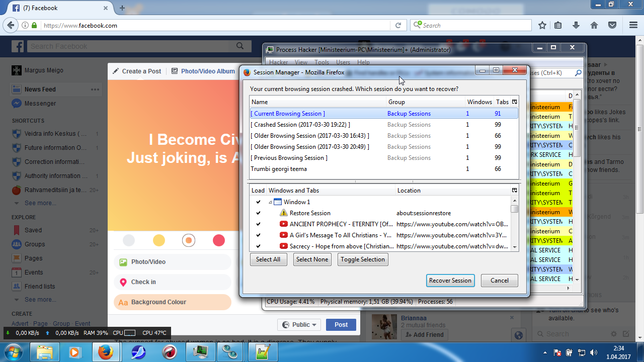This screenshot has width=644, height=362.
Task: Show hidden system tray icons arrow
Action: pyautogui.click(x=546, y=352)
